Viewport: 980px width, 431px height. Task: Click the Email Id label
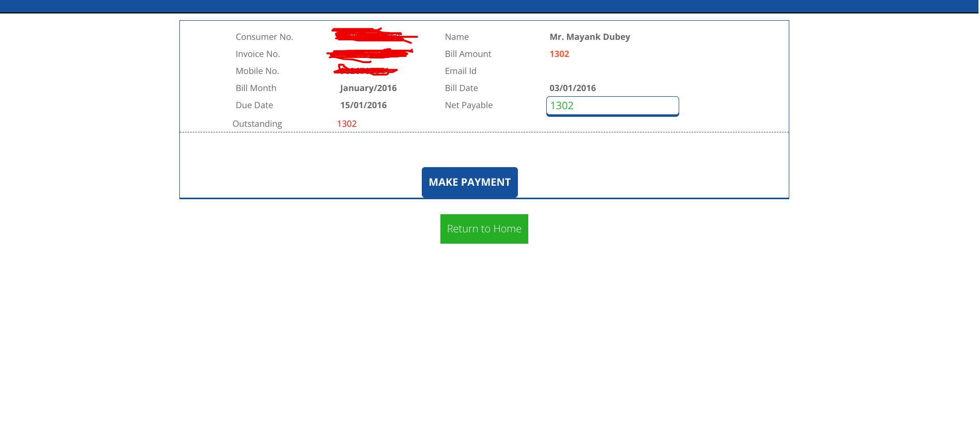point(460,71)
